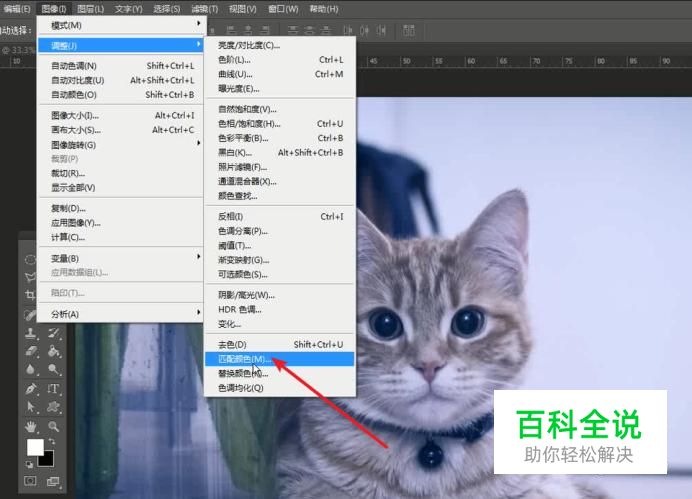Click the distribute left edges icon
Viewport: 692px width, 499px height.
[348, 30]
